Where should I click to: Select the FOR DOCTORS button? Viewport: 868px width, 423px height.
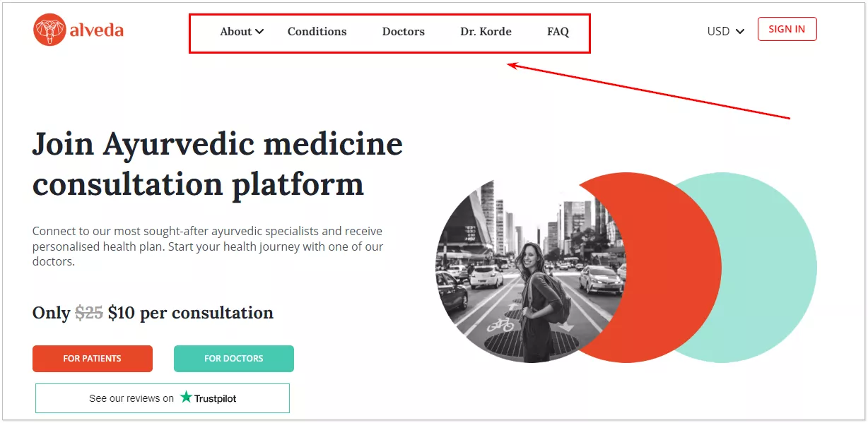click(234, 359)
